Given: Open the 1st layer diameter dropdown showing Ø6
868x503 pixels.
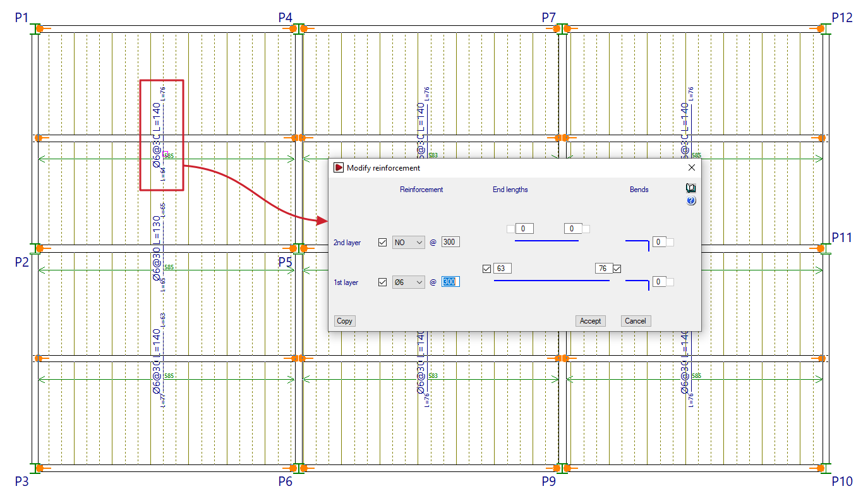Looking at the screenshot, I should tap(409, 282).
